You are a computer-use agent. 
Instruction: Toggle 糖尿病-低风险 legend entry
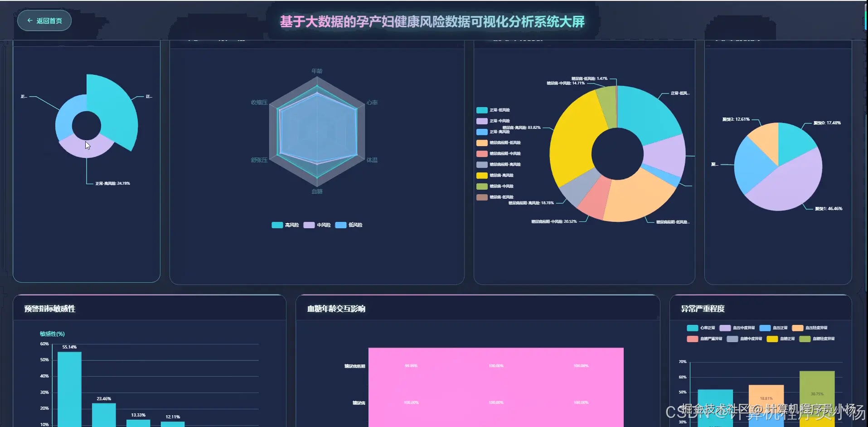coord(495,197)
